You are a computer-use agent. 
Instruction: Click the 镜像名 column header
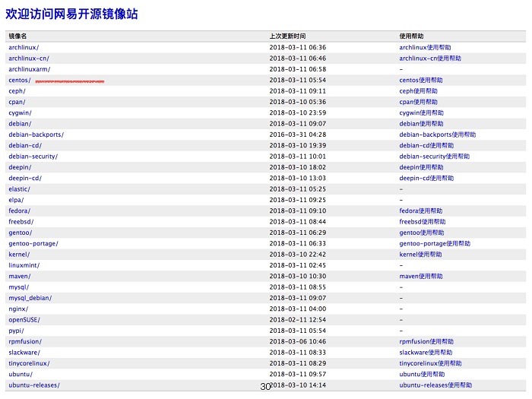pyautogui.click(x=17, y=36)
